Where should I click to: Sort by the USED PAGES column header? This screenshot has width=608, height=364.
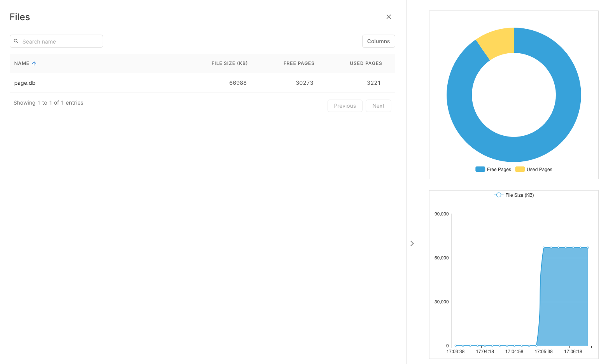click(x=365, y=63)
